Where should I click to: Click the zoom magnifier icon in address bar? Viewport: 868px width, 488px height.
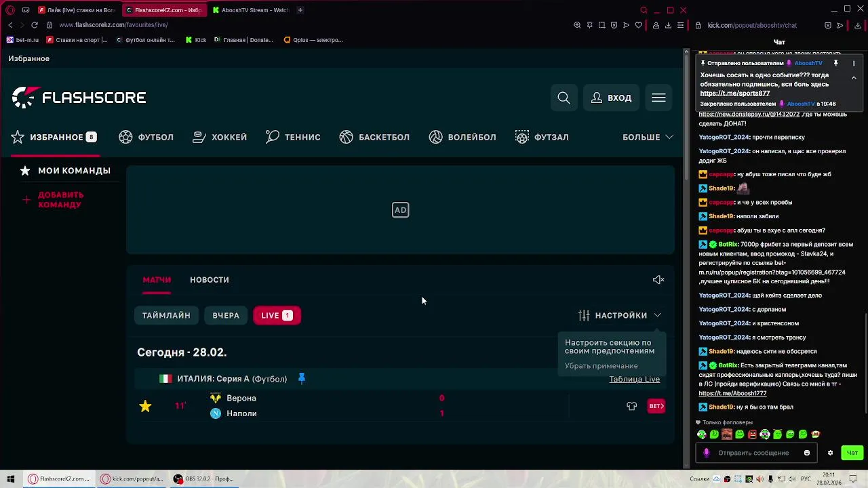pos(577,25)
